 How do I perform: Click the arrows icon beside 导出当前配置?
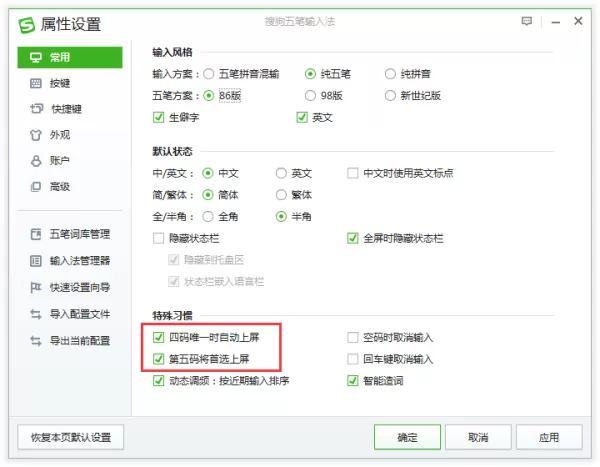coord(36,341)
